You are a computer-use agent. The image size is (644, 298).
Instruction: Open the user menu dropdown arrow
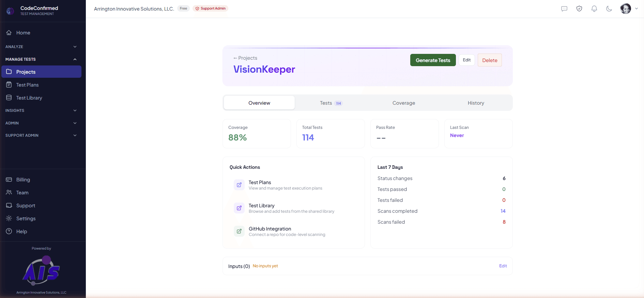point(637,9)
